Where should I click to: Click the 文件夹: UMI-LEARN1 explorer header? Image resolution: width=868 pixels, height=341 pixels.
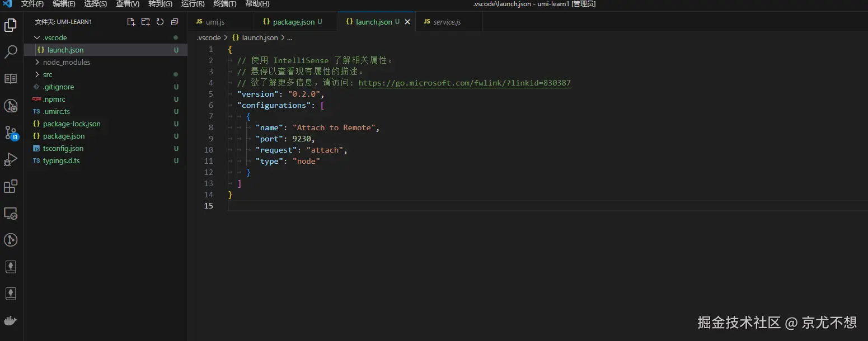tap(63, 22)
